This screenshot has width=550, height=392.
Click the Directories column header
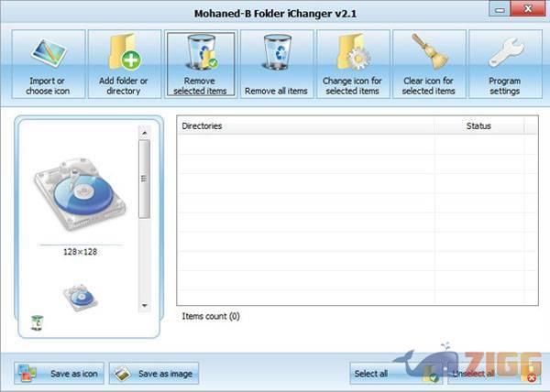tap(305, 126)
